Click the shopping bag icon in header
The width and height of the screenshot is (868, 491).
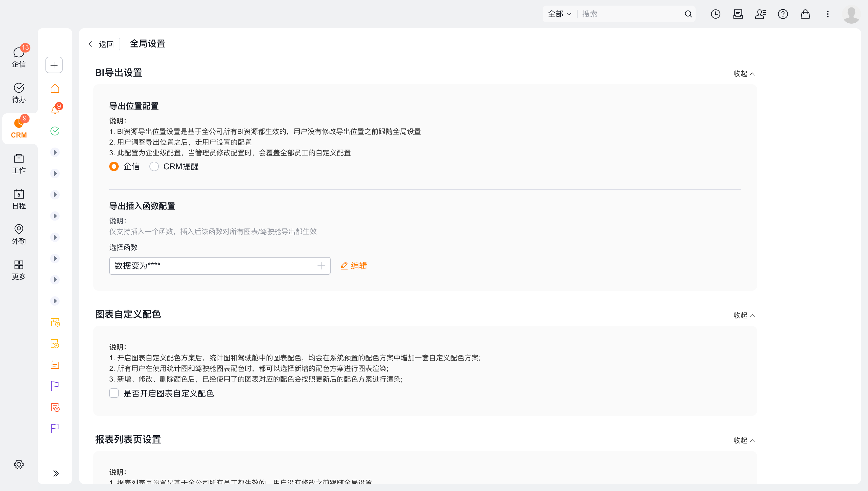tap(805, 14)
